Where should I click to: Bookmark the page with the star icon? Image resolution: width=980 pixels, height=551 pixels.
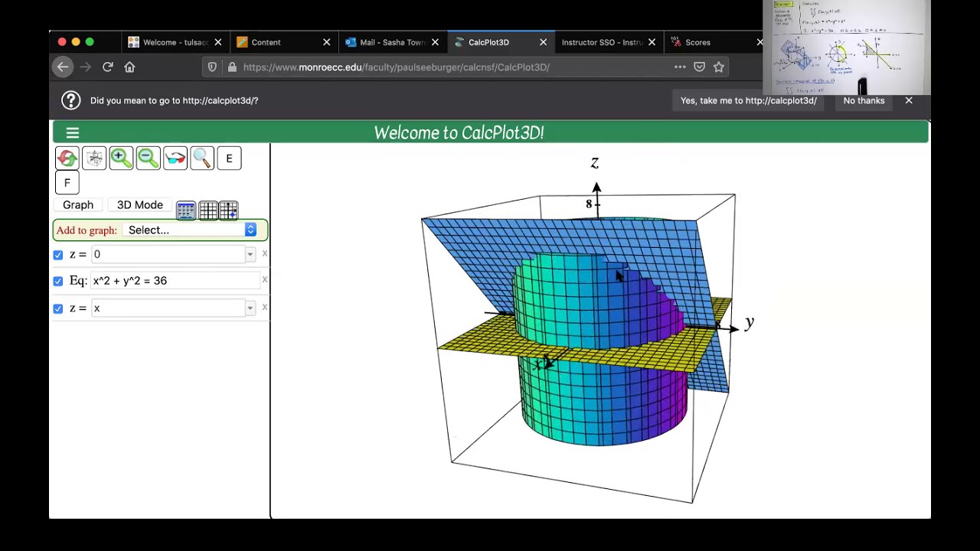click(x=719, y=67)
